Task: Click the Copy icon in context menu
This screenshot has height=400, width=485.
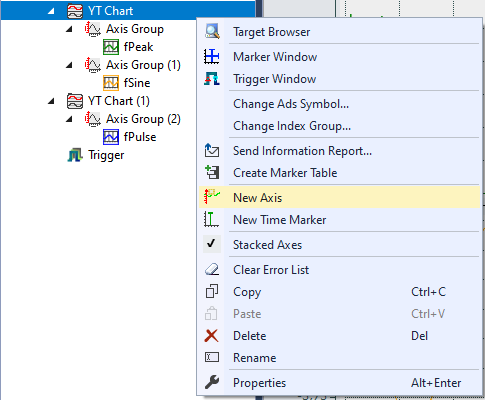Action: [212, 291]
